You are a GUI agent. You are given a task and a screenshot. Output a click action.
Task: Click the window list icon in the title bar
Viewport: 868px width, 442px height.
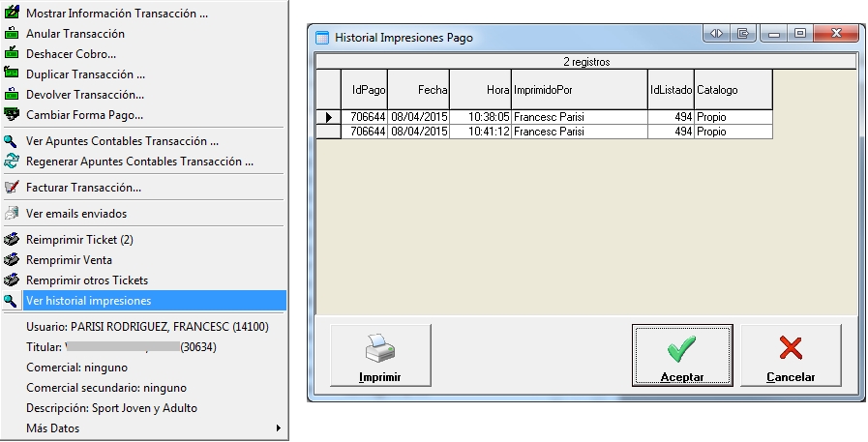[743, 34]
